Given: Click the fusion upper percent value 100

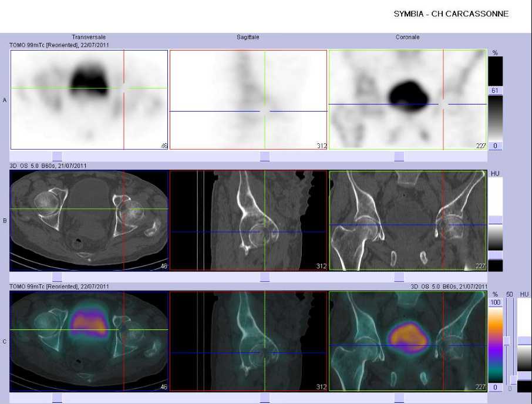Looking at the screenshot, I should tap(496, 302).
